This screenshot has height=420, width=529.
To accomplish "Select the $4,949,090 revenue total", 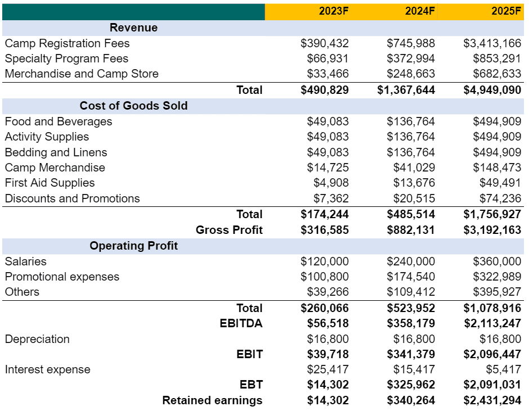I will 492,90.
